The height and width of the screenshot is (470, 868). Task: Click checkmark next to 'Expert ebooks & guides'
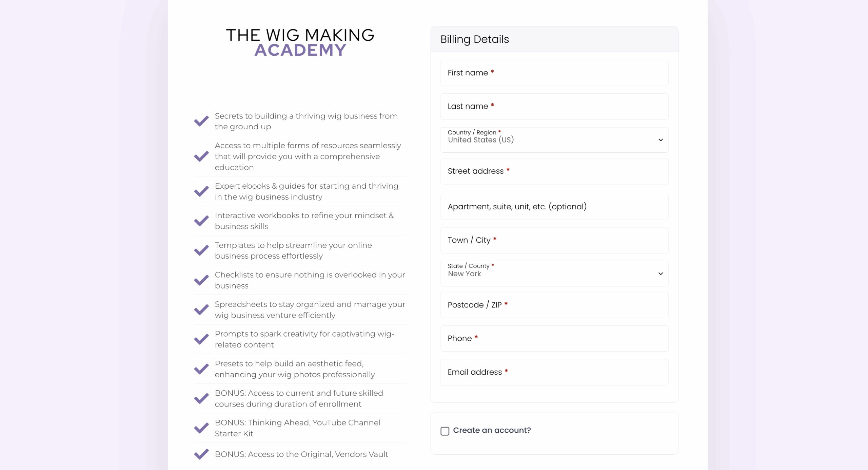(201, 191)
